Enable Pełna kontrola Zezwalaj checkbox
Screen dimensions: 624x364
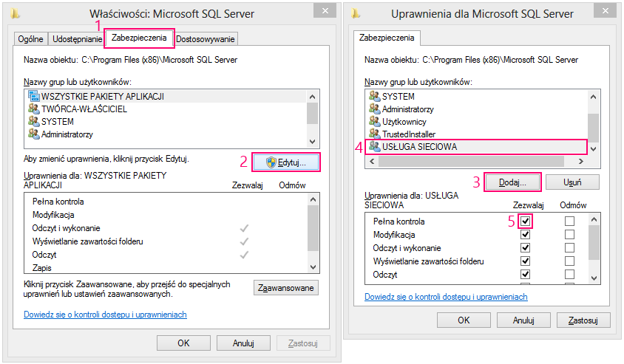click(526, 222)
